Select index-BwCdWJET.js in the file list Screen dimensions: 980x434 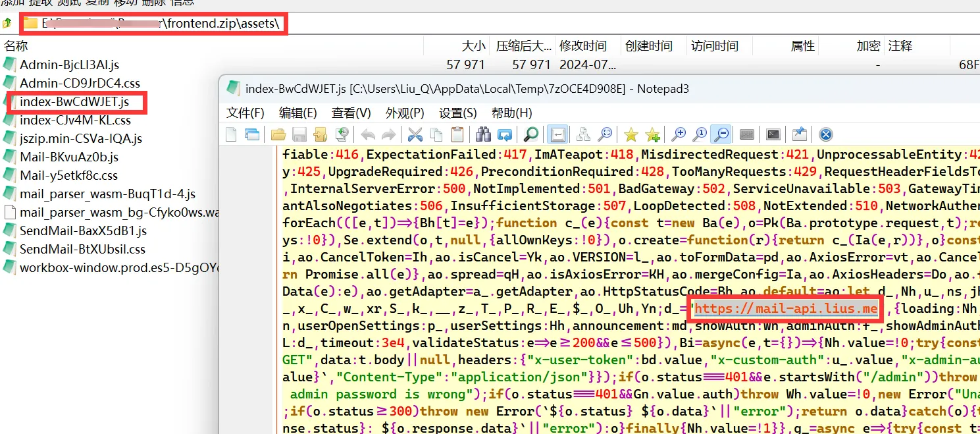pos(74,102)
